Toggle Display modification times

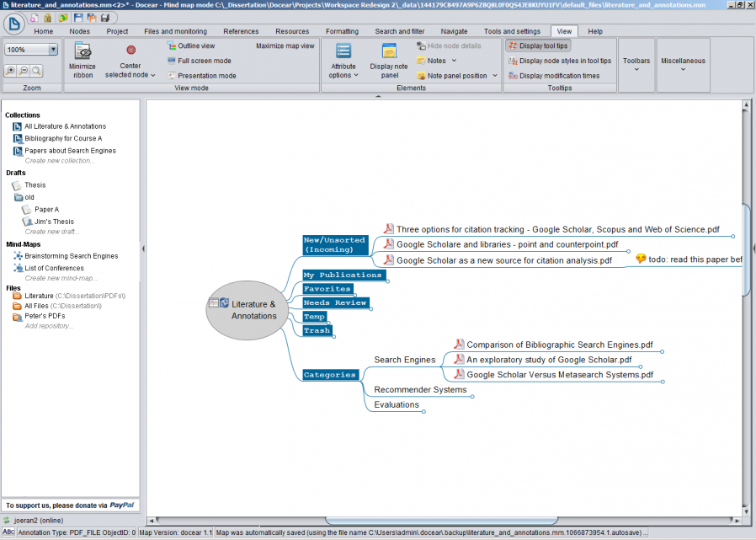554,76
